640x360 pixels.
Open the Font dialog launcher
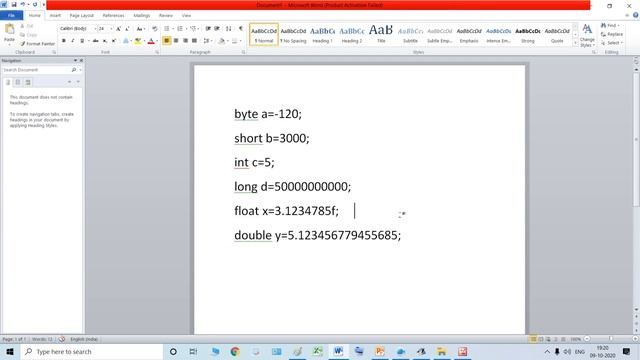tap(157, 52)
